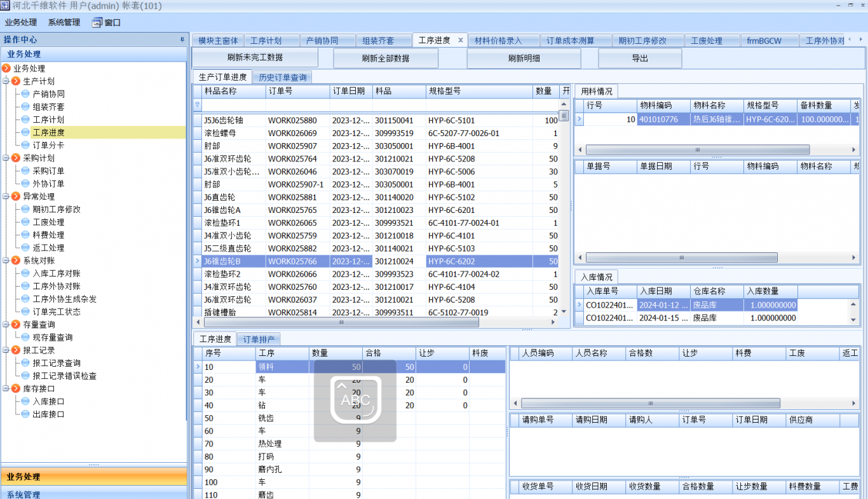Click the 订单号 filter cell in order grid
Screen dimensions: 868x499
tap(297, 105)
